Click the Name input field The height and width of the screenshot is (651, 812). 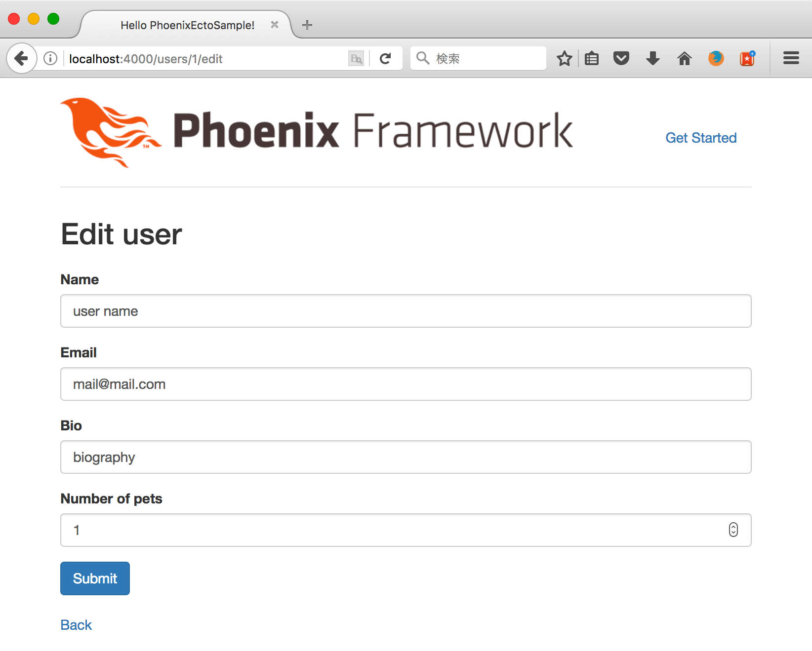(406, 311)
